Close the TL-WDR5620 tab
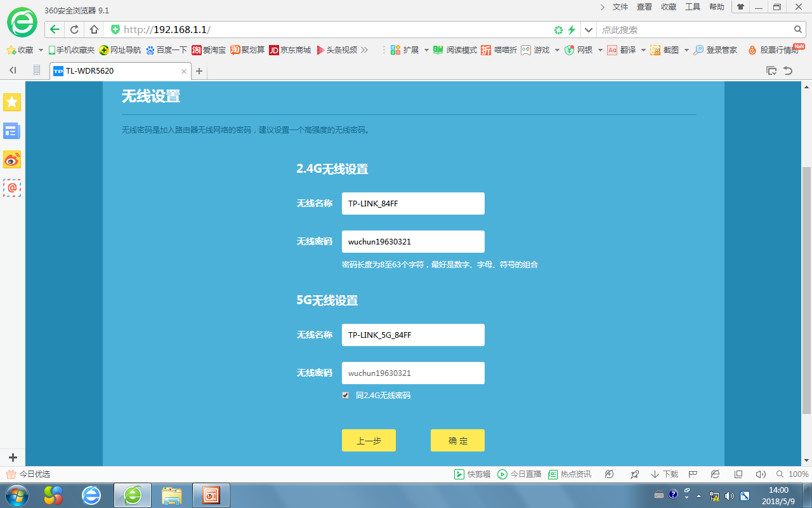Viewport: 812px width, 508px height. [x=185, y=71]
